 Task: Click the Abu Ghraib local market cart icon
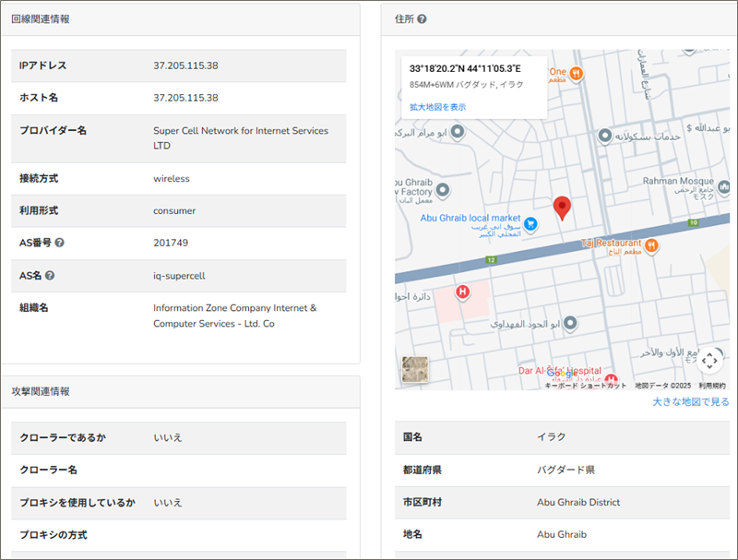coord(530,223)
